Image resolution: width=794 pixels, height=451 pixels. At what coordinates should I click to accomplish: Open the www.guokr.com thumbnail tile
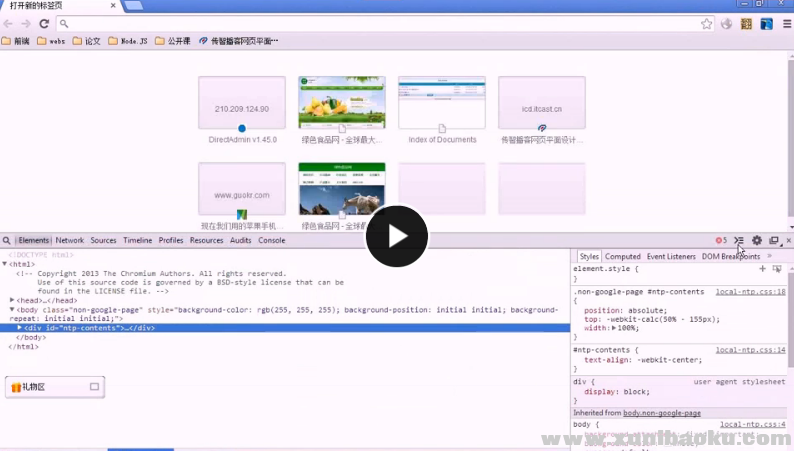(x=241, y=187)
